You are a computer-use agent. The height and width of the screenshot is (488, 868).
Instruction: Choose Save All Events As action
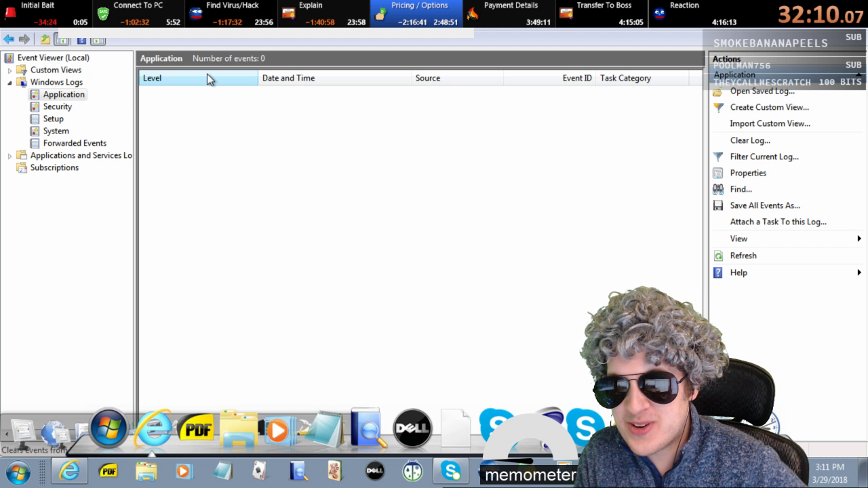coord(765,205)
